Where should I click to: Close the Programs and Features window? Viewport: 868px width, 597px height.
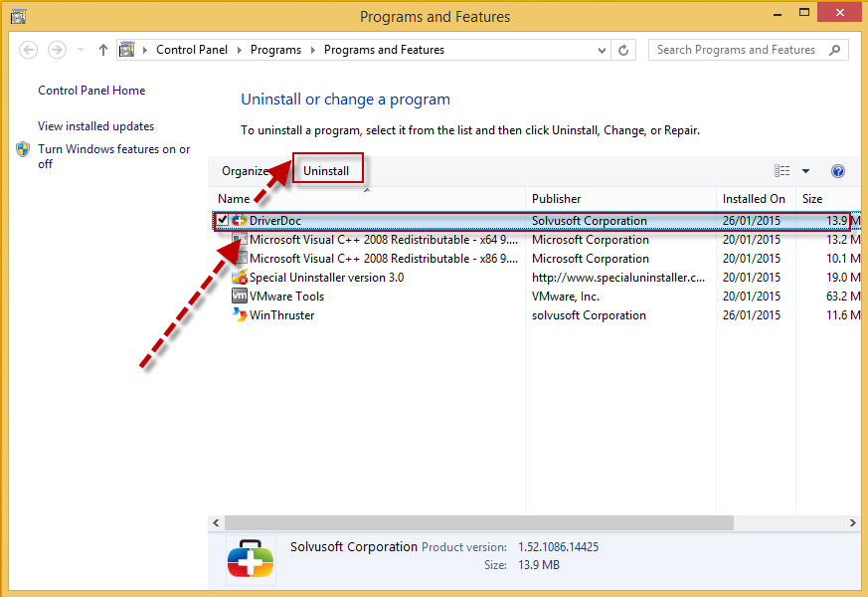[840, 13]
